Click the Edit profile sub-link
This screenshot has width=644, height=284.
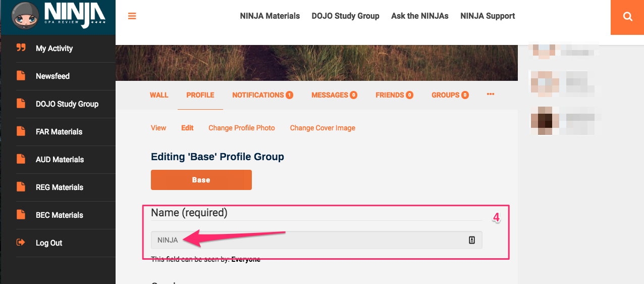tap(187, 128)
